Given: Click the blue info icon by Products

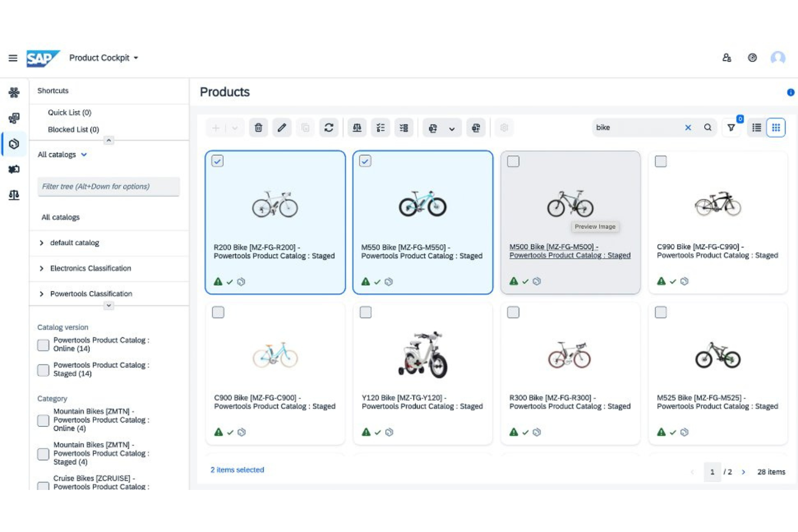Looking at the screenshot, I should 790,92.
